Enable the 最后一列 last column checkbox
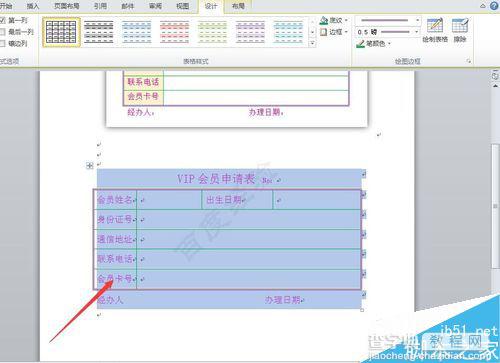Viewport: 500px width, 363px height. 3,32
